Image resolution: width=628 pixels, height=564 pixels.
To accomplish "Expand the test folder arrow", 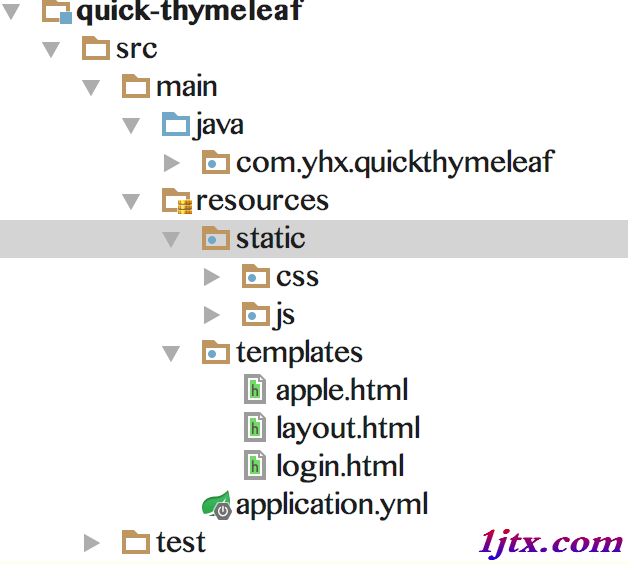I will tap(92, 543).
